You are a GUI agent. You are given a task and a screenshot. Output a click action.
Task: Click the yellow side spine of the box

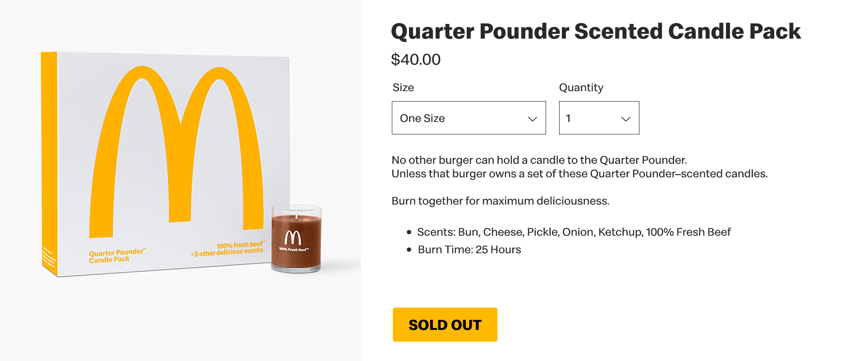coord(49,158)
